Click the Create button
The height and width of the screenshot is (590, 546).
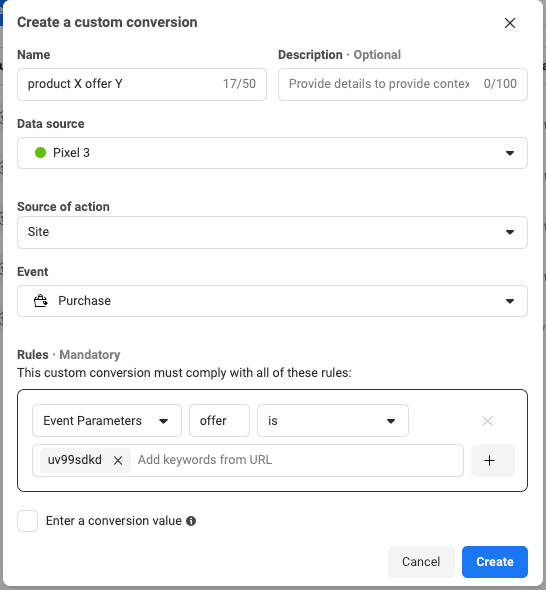(495, 562)
